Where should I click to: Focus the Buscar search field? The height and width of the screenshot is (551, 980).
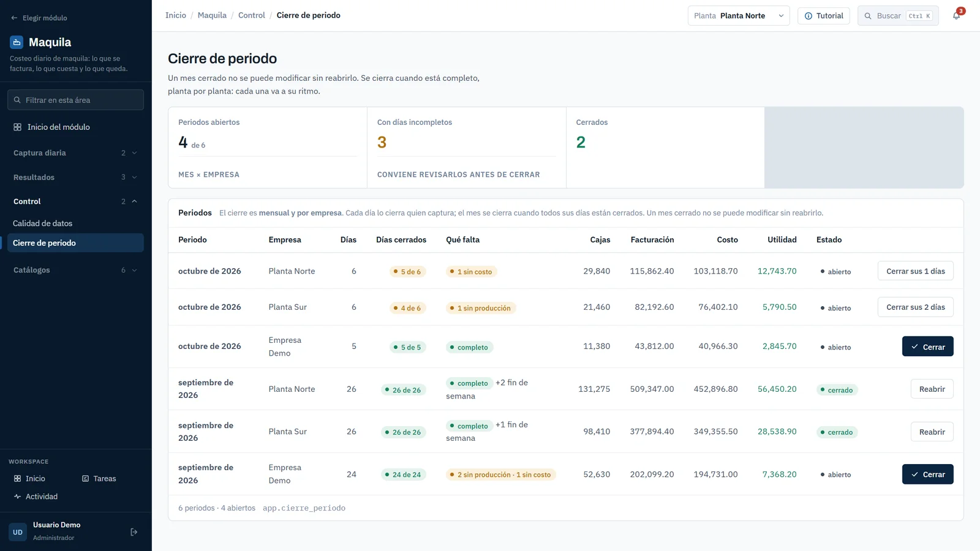pyautogui.click(x=898, y=16)
